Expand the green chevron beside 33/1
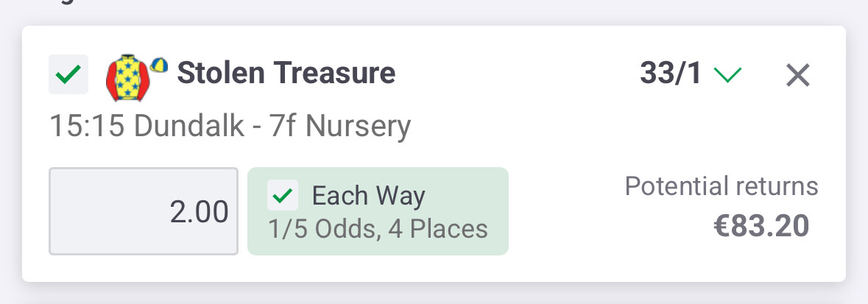 pyautogui.click(x=727, y=74)
